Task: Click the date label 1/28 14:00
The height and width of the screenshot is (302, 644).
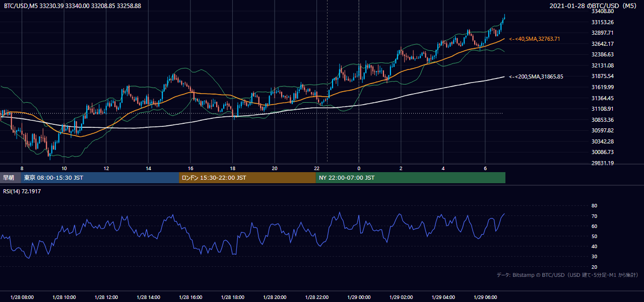Action: [148, 297]
